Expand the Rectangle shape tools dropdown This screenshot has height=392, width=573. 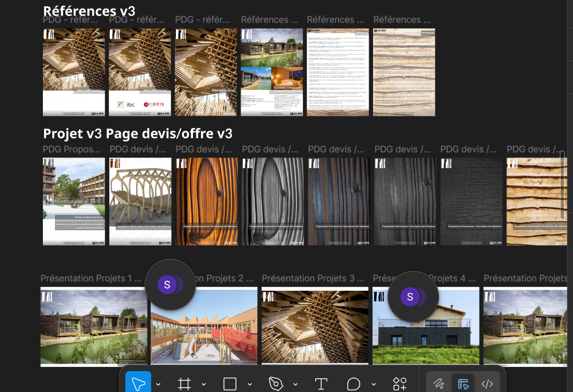tap(250, 384)
